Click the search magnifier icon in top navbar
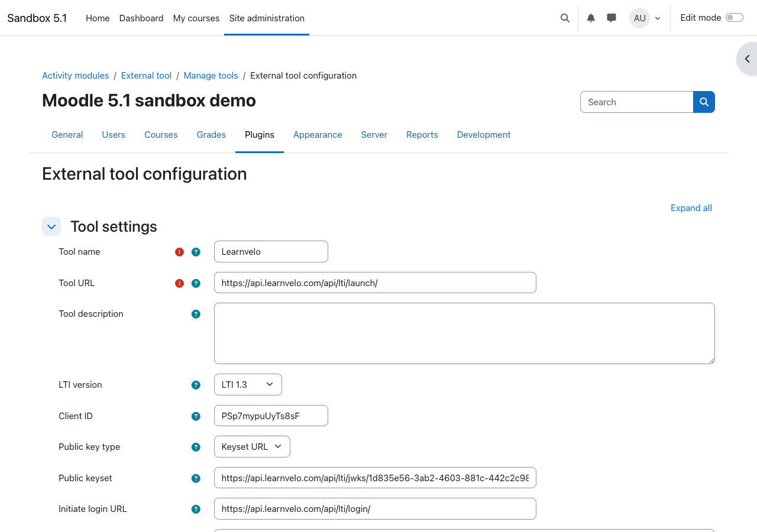The height and width of the screenshot is (532, 757). [565, 18]
